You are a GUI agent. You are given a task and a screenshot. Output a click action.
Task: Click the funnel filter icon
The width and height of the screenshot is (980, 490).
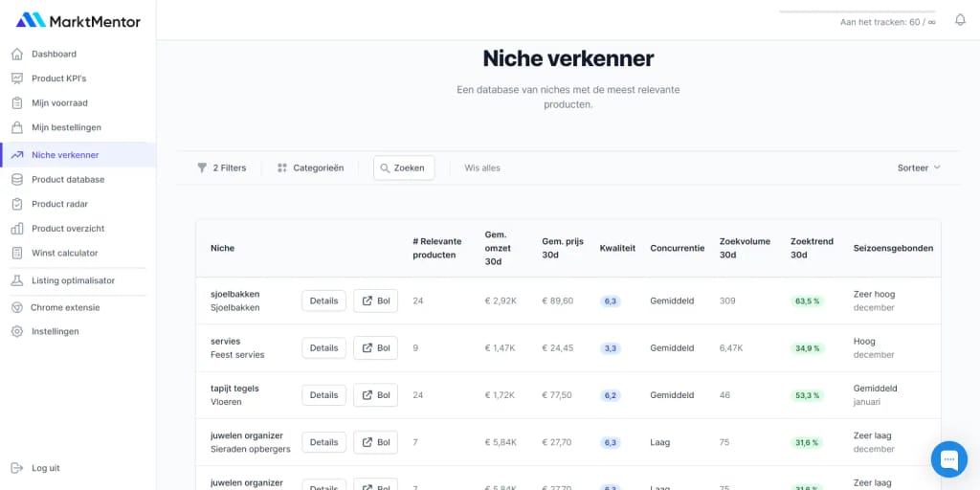pos(202,167)
